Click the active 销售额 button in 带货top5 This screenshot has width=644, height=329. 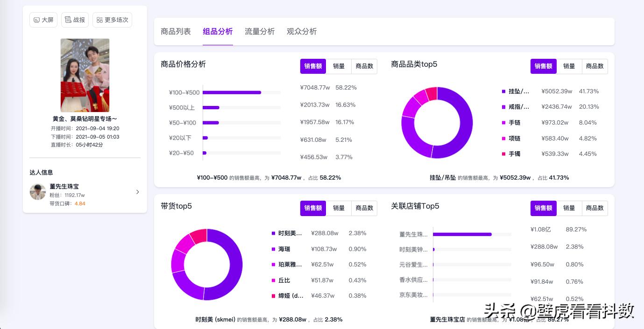click(313, 208)
